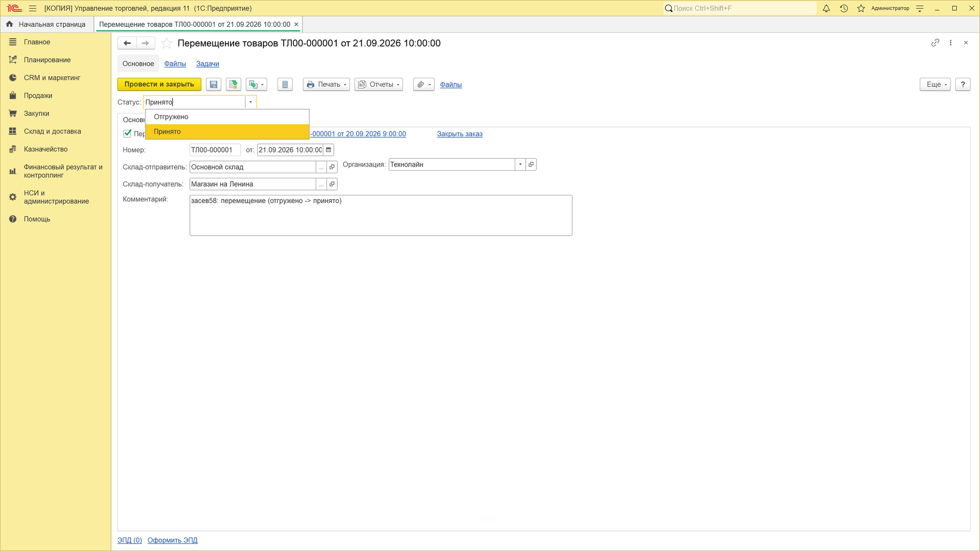Viewport: 980px width, 551px height.
Task: Open favorites star in title bar
Action: click(x=861, y=8)
